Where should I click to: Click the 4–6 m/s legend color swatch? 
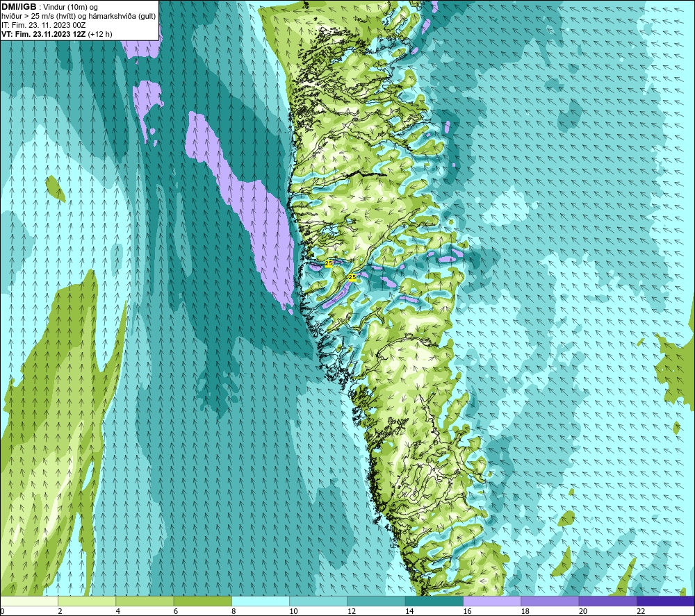click(x=145, y=601)
